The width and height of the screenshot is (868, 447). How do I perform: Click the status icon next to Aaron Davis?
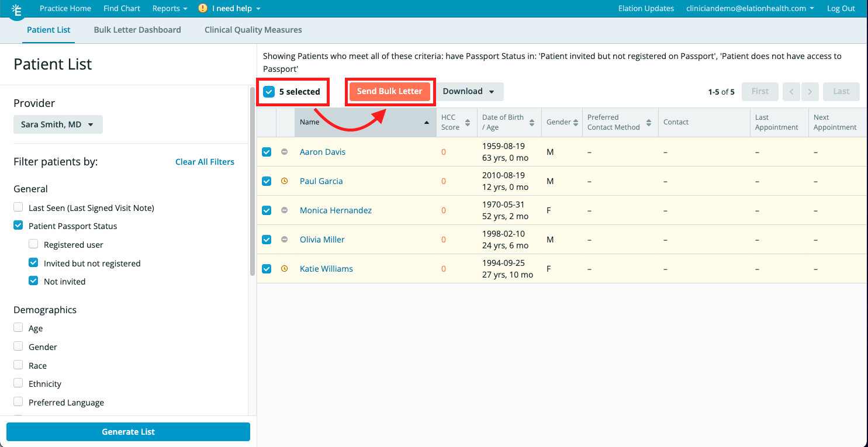[x=285, y=152]
